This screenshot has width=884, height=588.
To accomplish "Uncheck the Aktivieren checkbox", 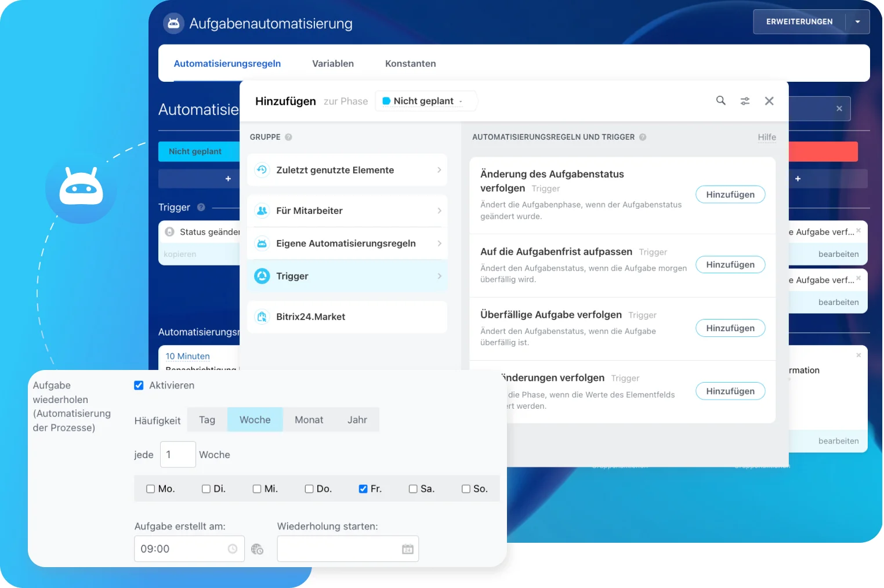I will click(x=139, y=386).
